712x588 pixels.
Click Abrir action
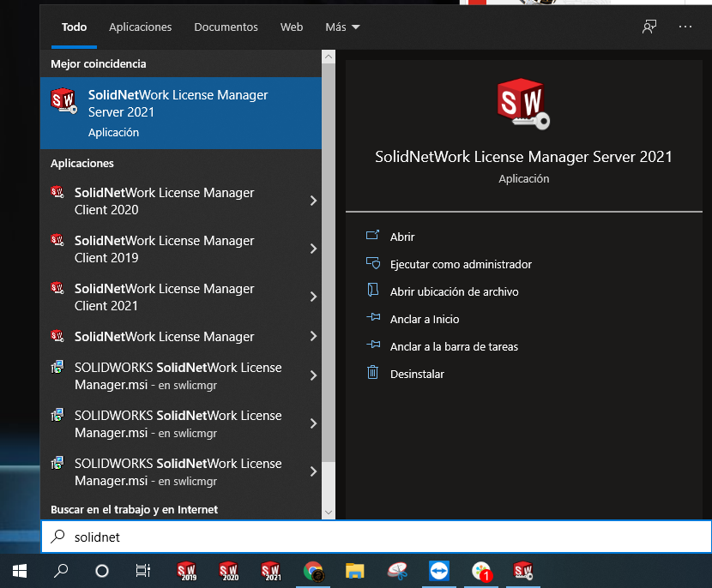pos(402,237)
